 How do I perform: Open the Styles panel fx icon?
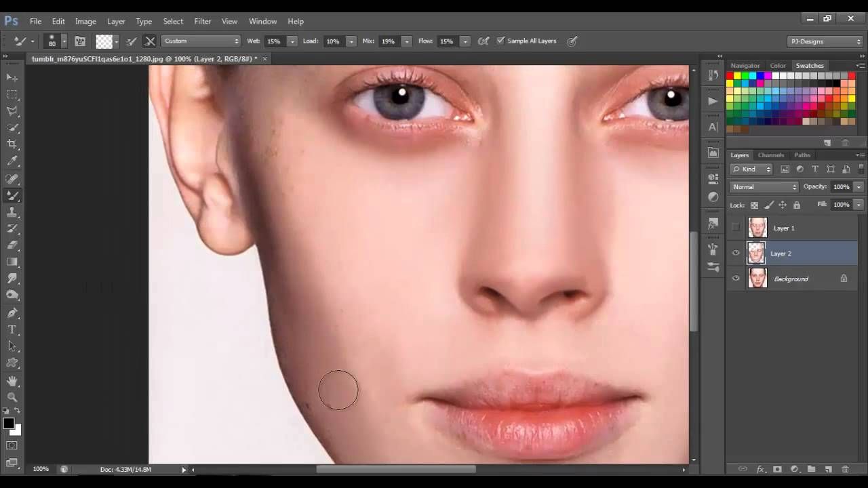pyautogui.click(x=713, y=222)
